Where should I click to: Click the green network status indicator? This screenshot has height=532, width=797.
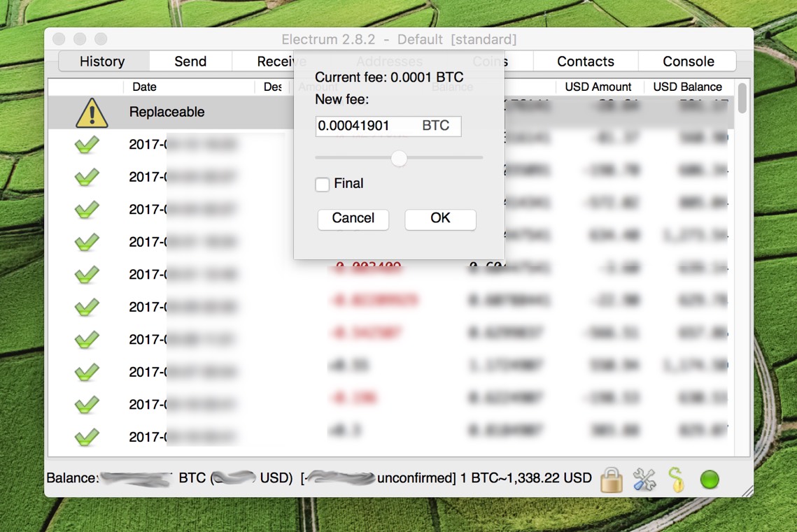click(x=710, y=479)
